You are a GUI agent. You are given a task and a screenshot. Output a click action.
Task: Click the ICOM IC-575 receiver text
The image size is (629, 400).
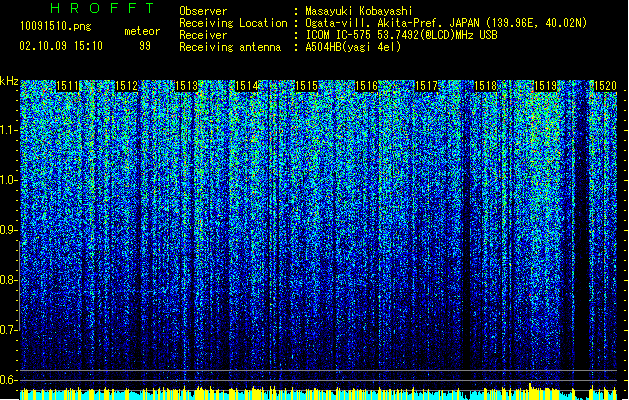tap(402, 35)
